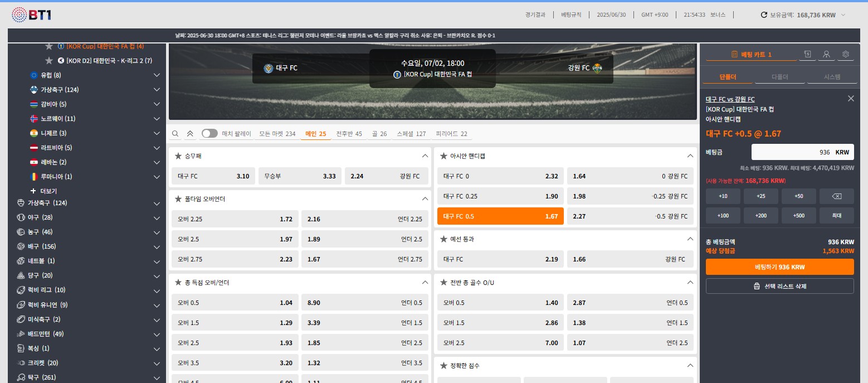
Task: Favorite the 총 득점 오버/언더 market star
Action: [178, 283]
